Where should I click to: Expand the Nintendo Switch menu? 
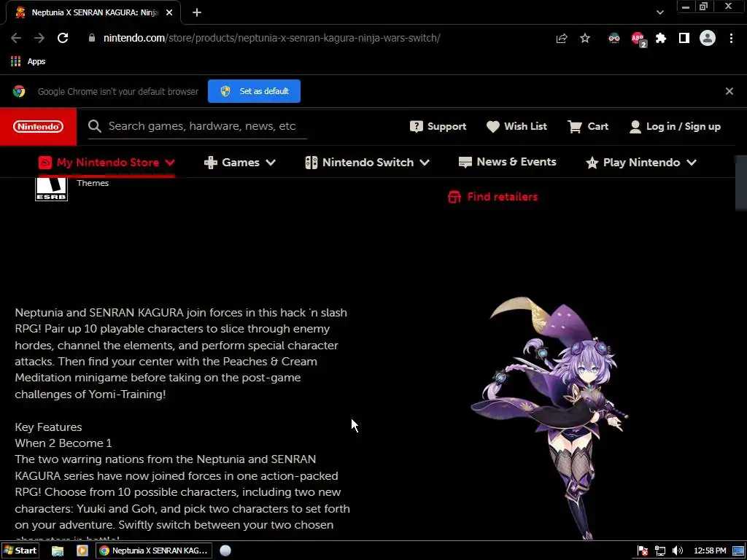pos(368,163)
